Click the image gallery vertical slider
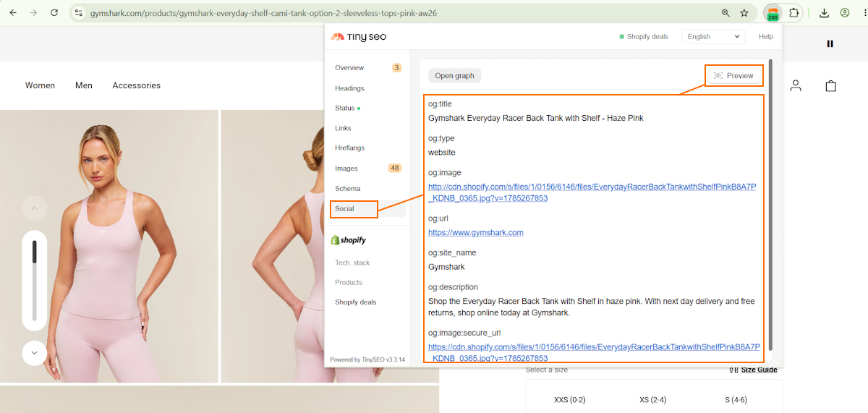This screenshot has width=868, height=413. [x=34, y=280]
